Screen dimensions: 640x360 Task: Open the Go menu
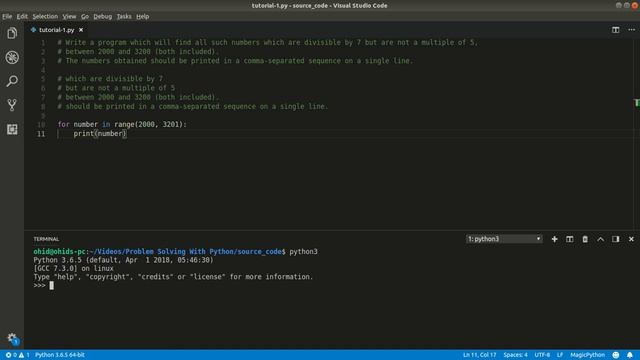click(x=84, y=16)
